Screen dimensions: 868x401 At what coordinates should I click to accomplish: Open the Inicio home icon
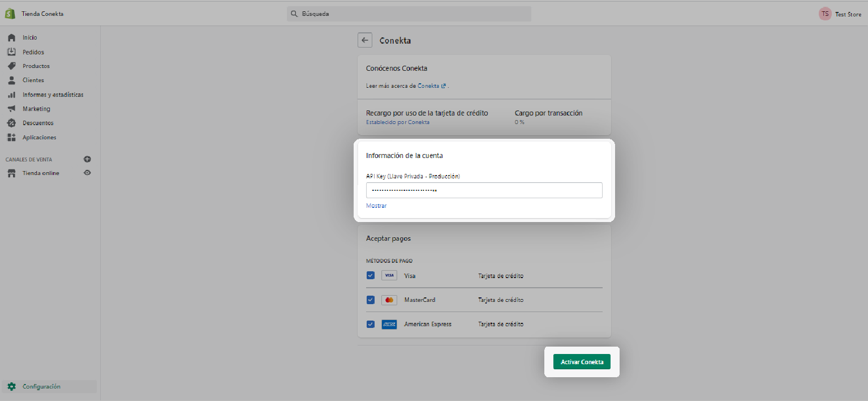[11, 37]
